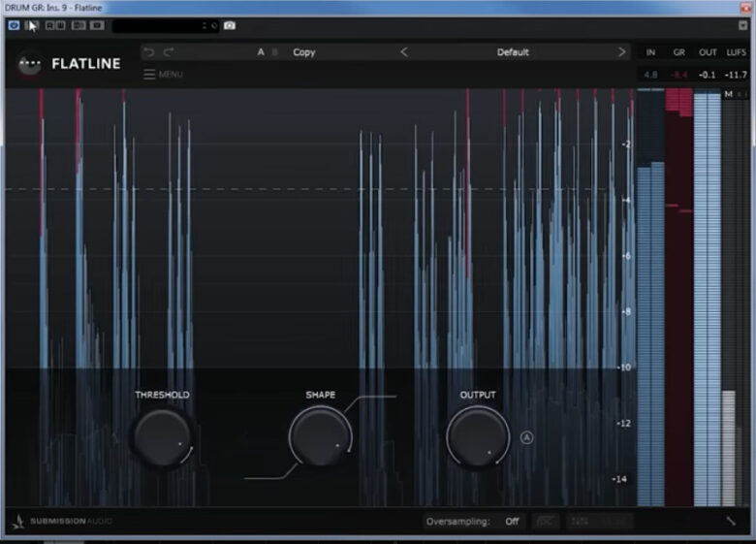The width and height of the screenshot is (756, 544).
Task: Close the Flatline plugin window
Action: pos(745,7)
